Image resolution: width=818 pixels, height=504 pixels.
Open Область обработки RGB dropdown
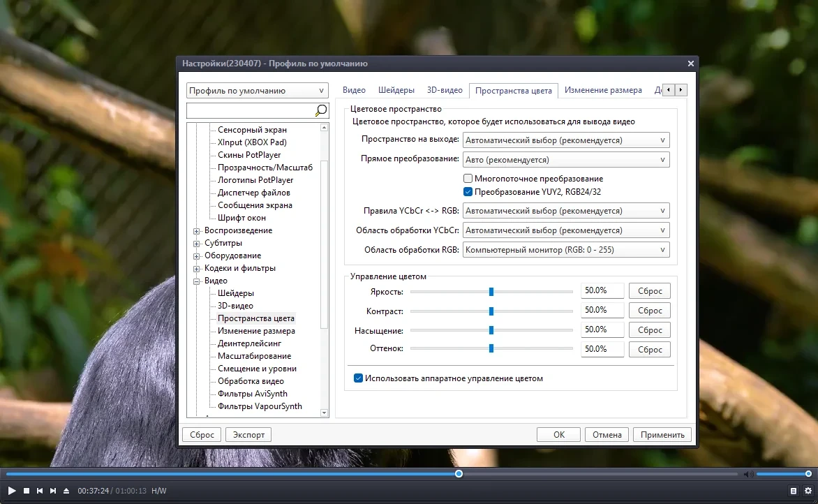tap(566, 250)
